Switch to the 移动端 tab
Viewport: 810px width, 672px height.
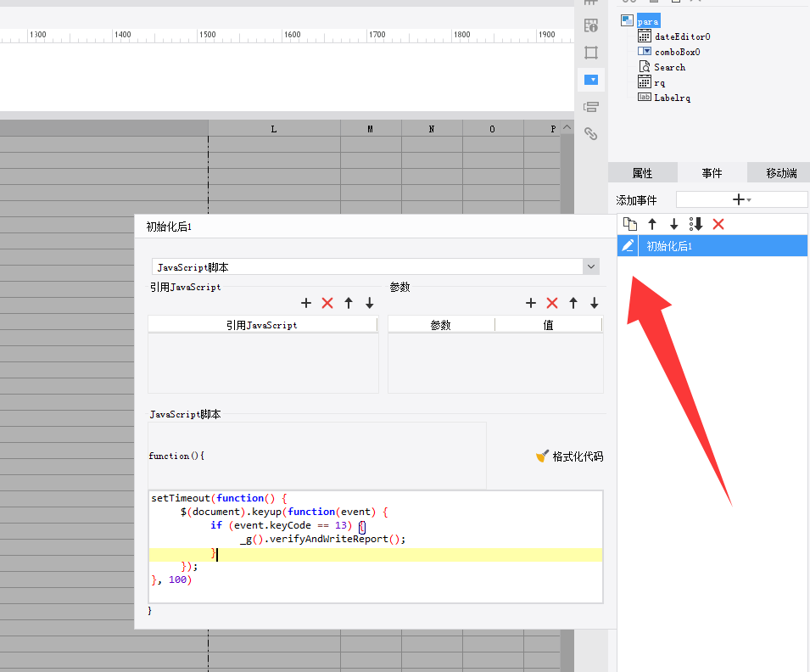(781, 172)
